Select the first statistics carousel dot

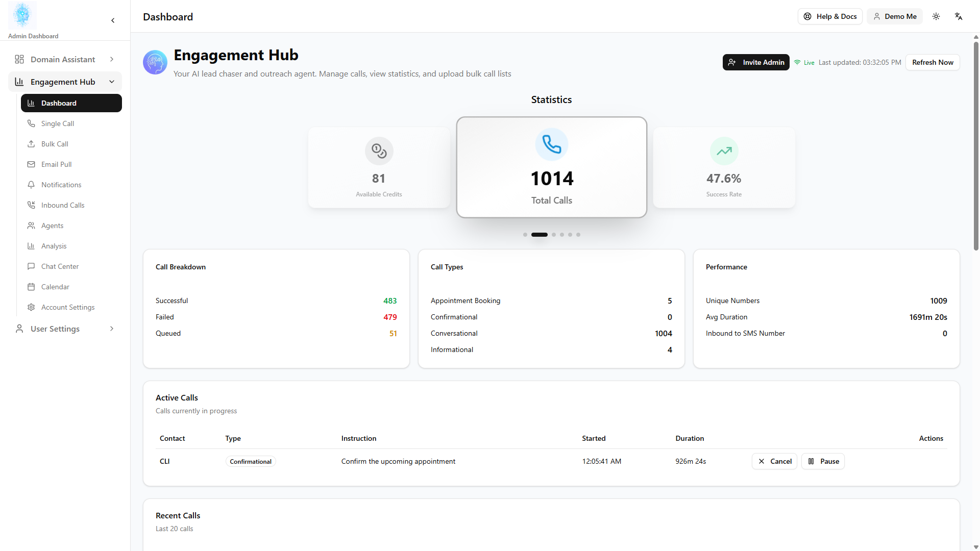[x=525, y=235]
